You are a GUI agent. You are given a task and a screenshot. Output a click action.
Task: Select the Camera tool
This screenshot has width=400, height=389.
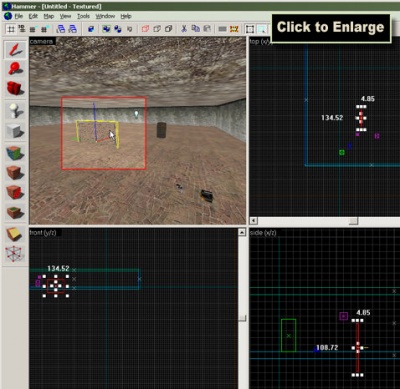tap(15, 88)
